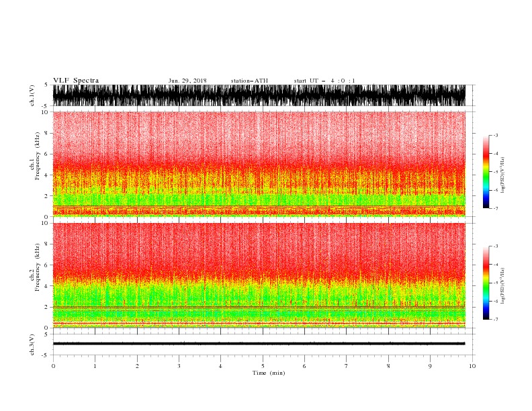
Task: Click the ch.1 color bar log(PSD) label
Action: tap(503, 175)
